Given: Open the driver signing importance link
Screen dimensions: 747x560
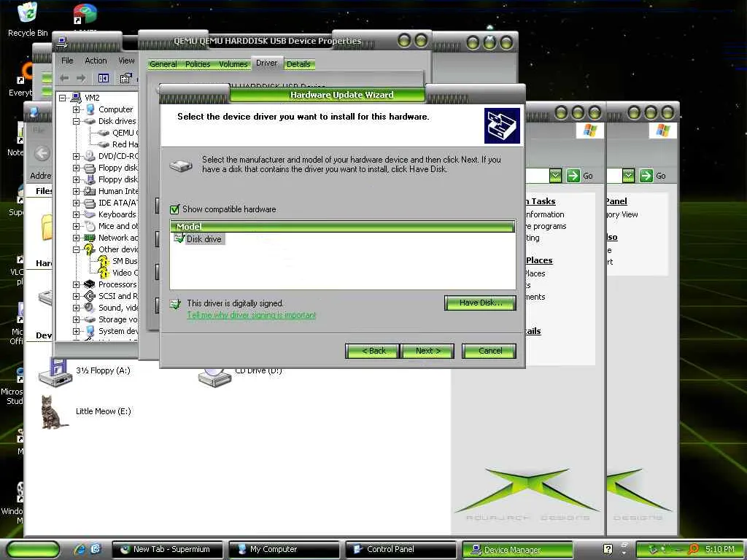Looking at the screenshot, I should click(252, 315).
